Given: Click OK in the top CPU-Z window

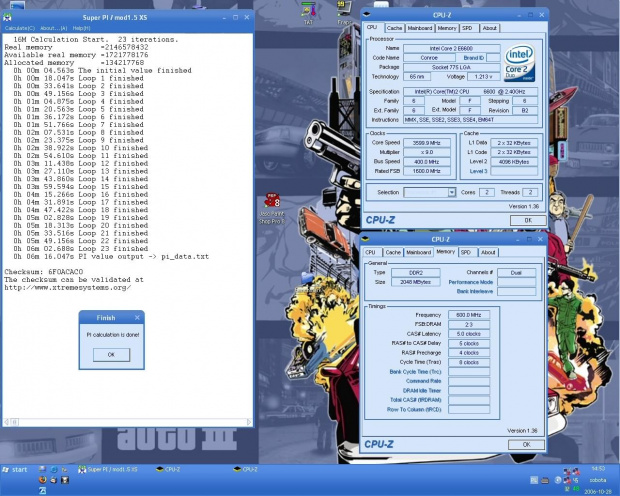Looking at the screenshot, I should pos(528,220).
